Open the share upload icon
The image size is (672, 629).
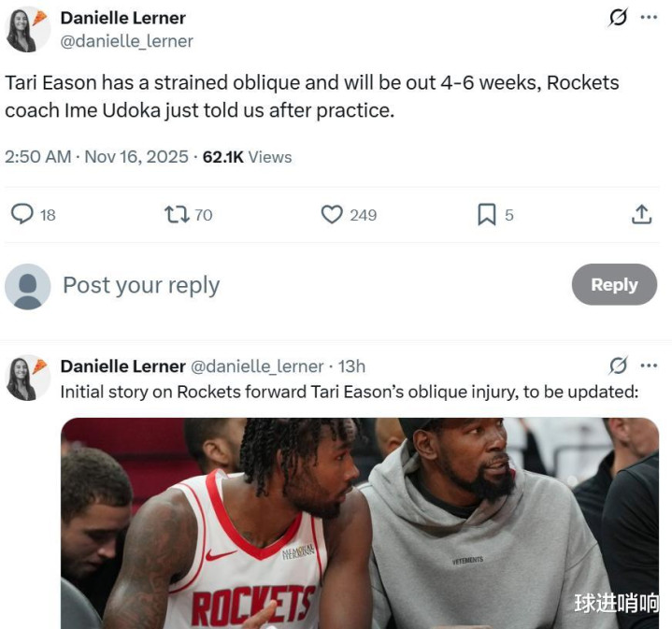(x=641, y=214)
